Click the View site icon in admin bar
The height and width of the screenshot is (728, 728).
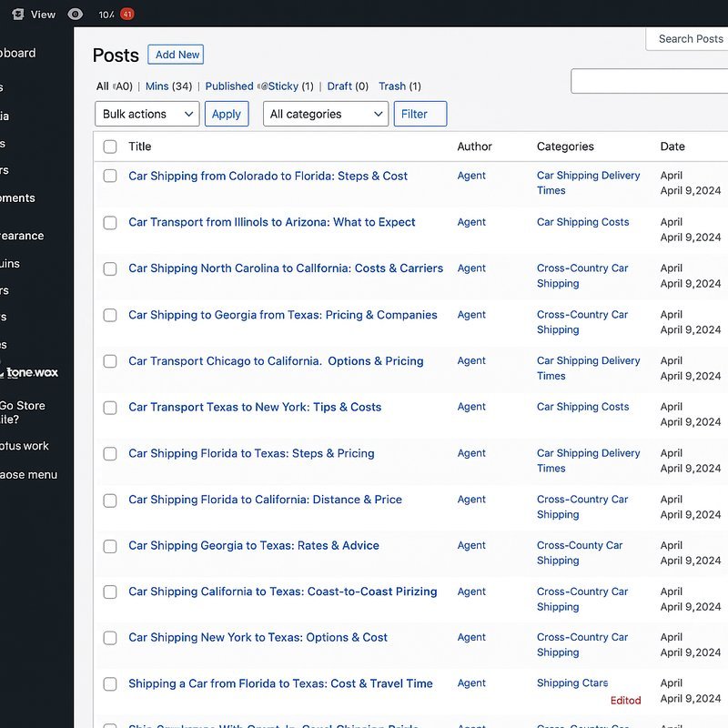click(x=17, y=15)
